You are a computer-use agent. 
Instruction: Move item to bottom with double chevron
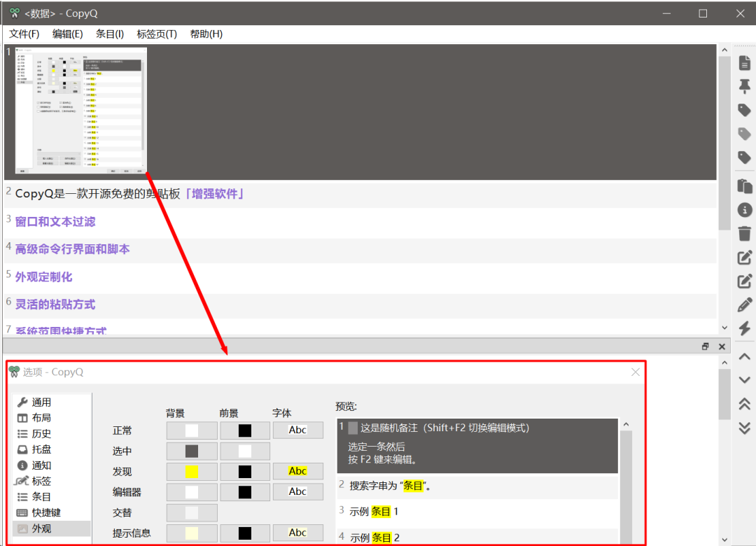pyautogui.click(x=744, y=428)
